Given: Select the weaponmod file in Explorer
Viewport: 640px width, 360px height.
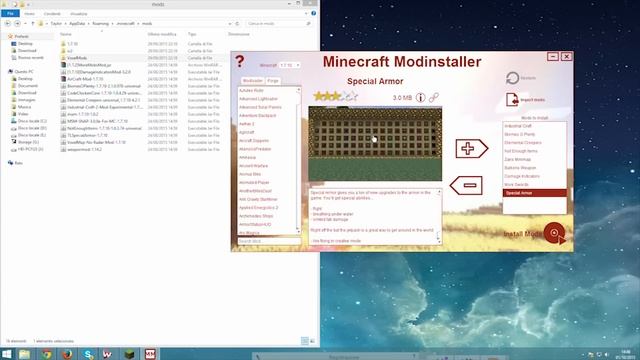Looking at the screenshot, I should 84,149.
